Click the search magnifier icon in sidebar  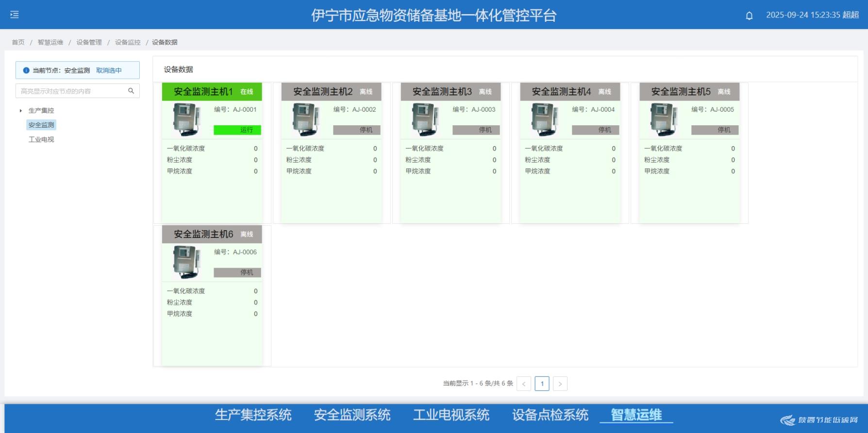click(x=131, y=91)
